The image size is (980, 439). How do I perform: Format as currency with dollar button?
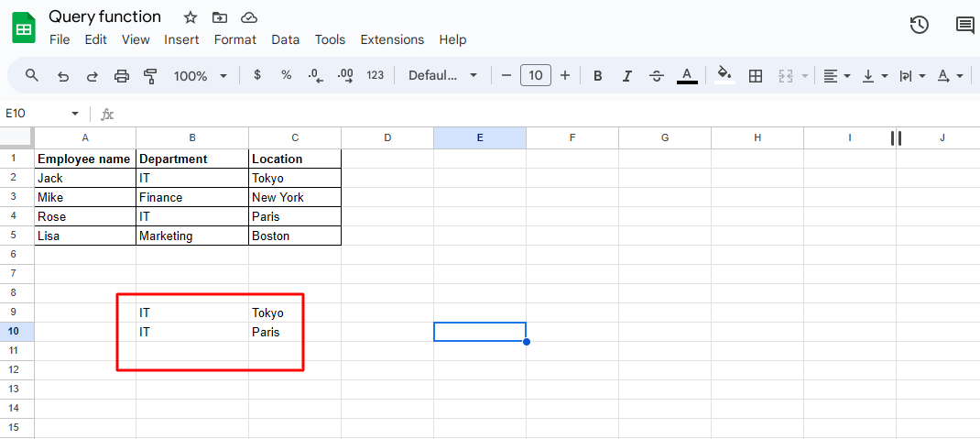click(257, 75)
